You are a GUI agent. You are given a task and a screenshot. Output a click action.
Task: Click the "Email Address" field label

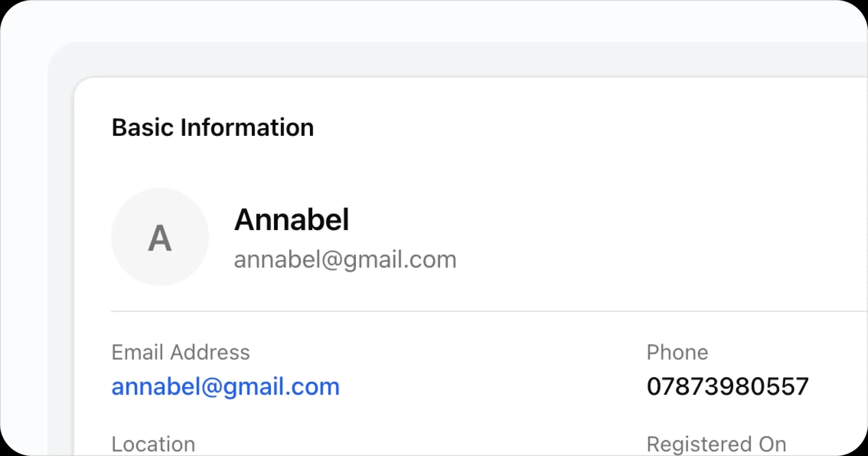click(181, 352)
